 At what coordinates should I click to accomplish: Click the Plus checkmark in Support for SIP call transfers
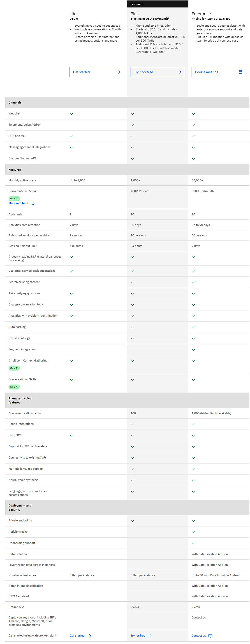pos(133,447)
